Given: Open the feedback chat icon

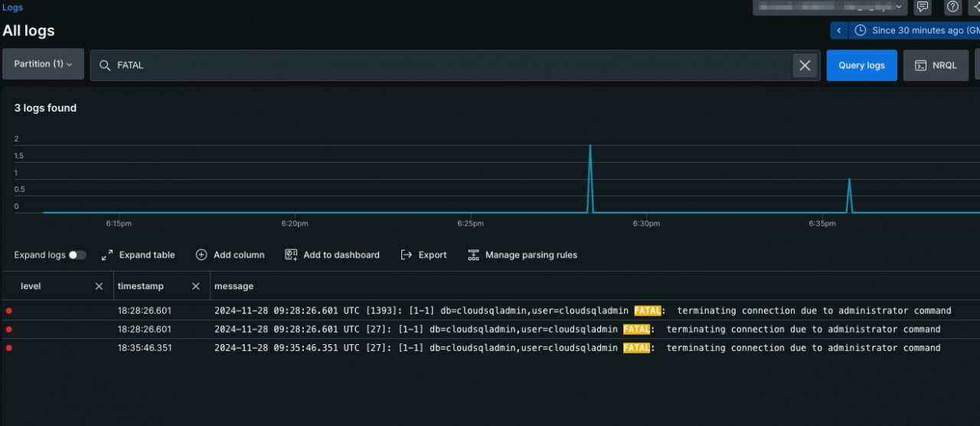Looking at the screenshot, I should [923, 7].
